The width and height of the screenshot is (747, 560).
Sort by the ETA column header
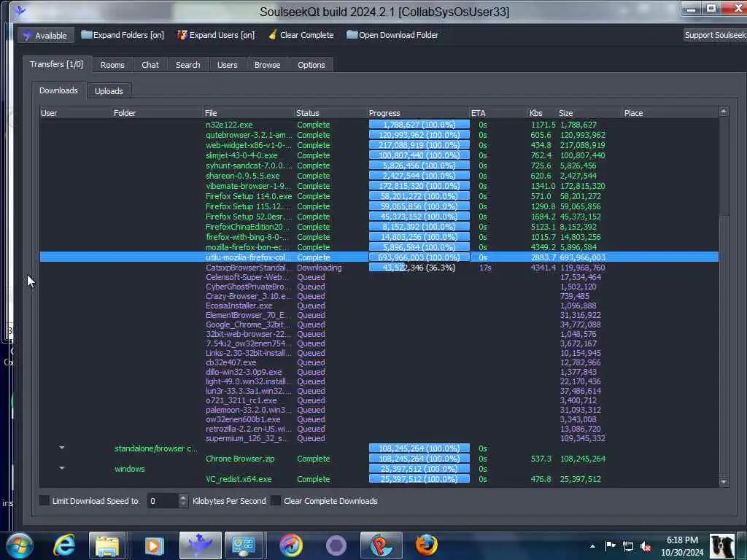498,113
